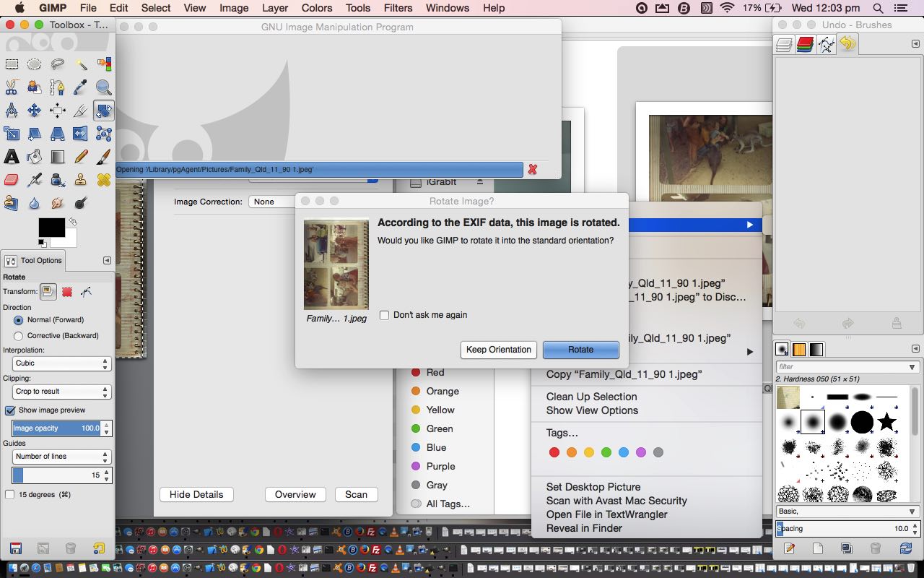The height and width of the screenshot is (578, 924).
Task: Choose Set Desktop Picture in context menu
Action: pyautogui.click(x=593, y=487)
